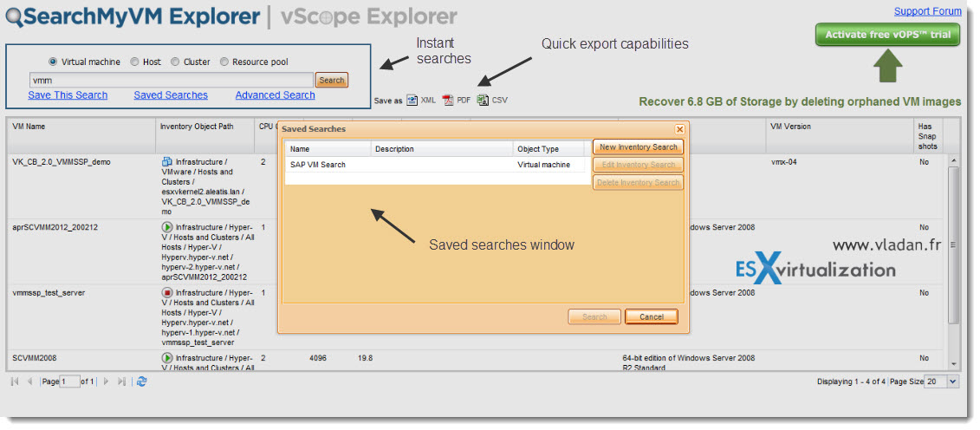Refresh the results grid
Screen dimensions: 980x430
142,381
